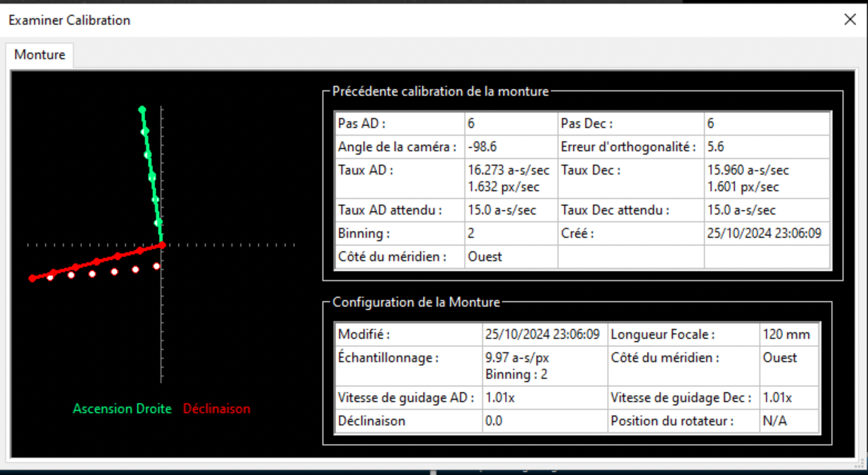Click the red Déclinaison legend label
Viewport: 868px width, 475px height.
[x=217, y=408]
